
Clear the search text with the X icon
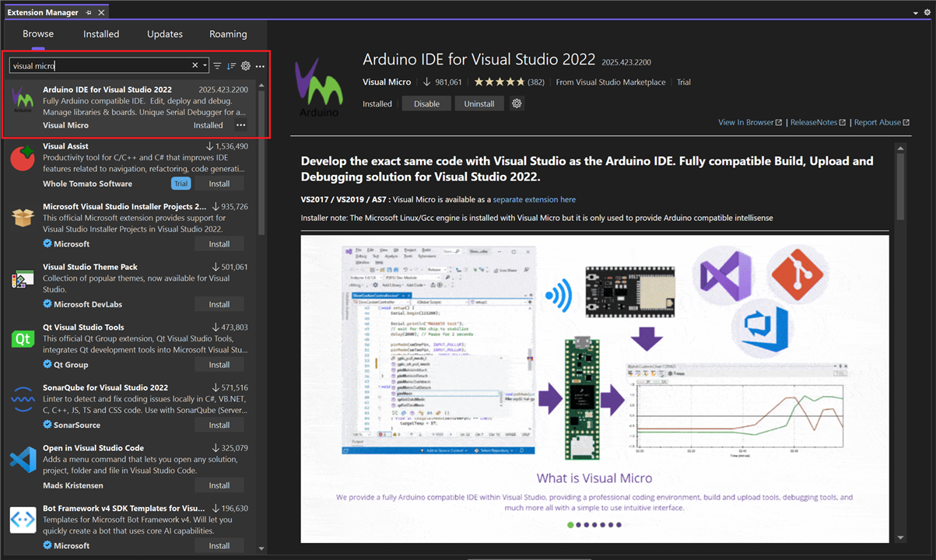click(x=195, y=66)
